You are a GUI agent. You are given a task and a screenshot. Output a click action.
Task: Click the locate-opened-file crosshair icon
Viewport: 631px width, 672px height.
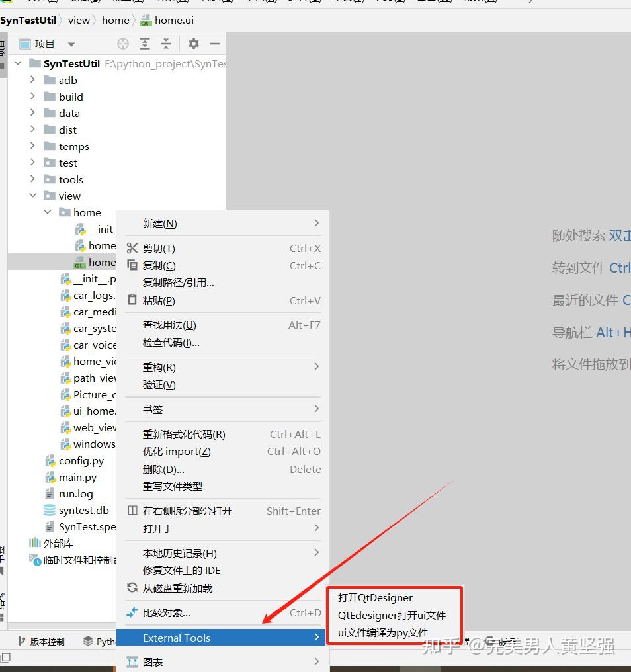[x=122, y=44]
